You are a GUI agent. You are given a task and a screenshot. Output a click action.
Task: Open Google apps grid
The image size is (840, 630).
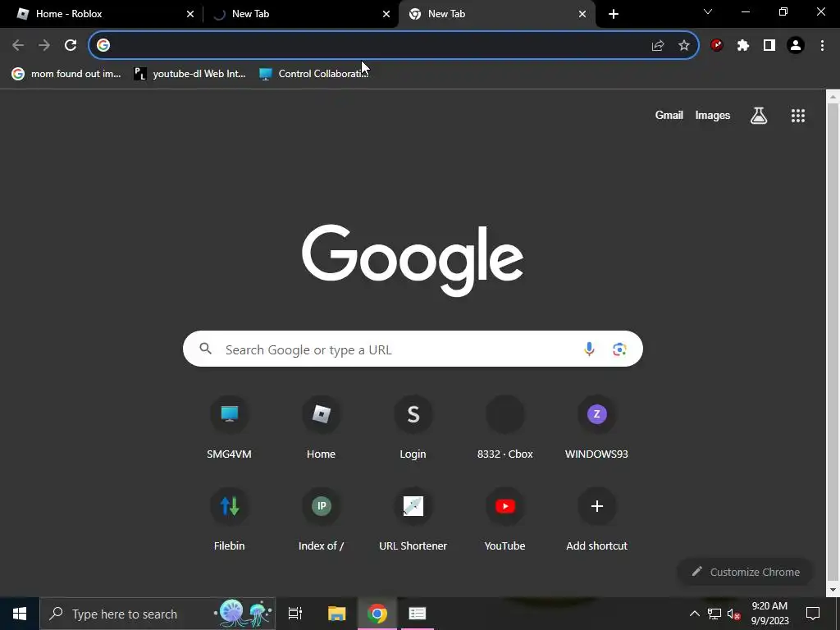797,115
